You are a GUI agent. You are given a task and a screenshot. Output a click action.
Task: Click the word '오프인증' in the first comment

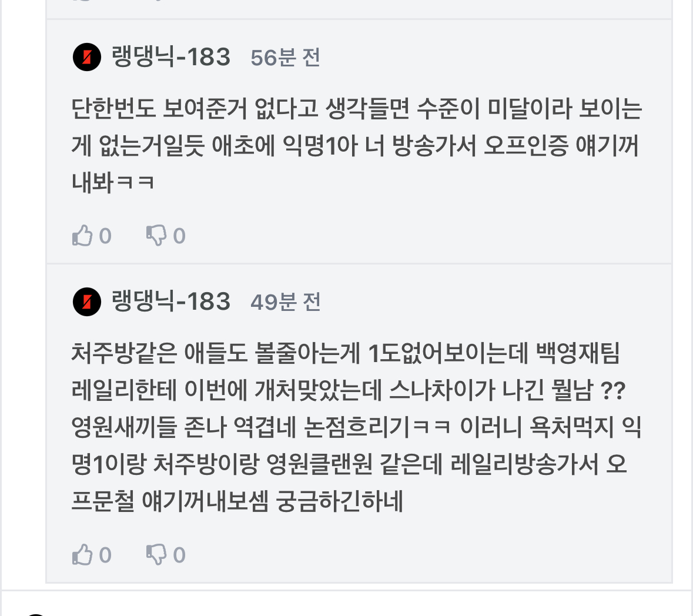point(525,146)
